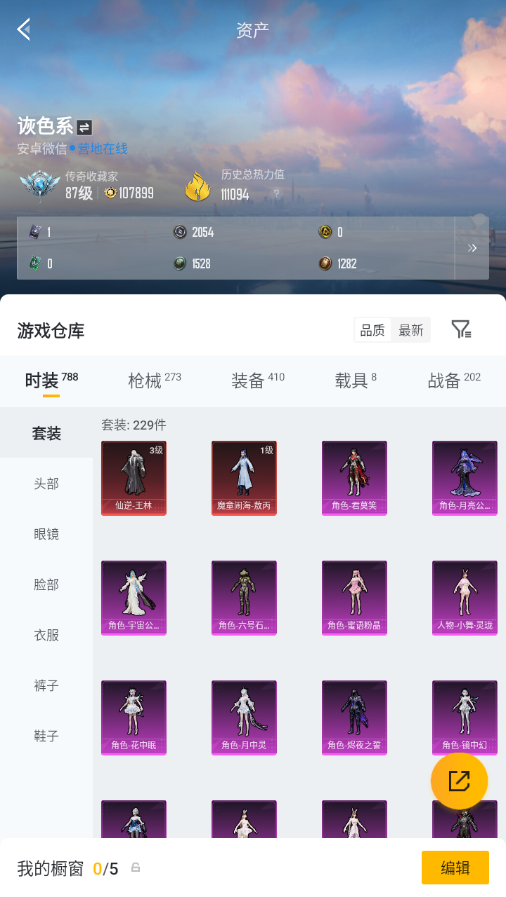This screenshot has height=897, width=506.
Task: Select 脸部 category
Action: coord(46,584)
